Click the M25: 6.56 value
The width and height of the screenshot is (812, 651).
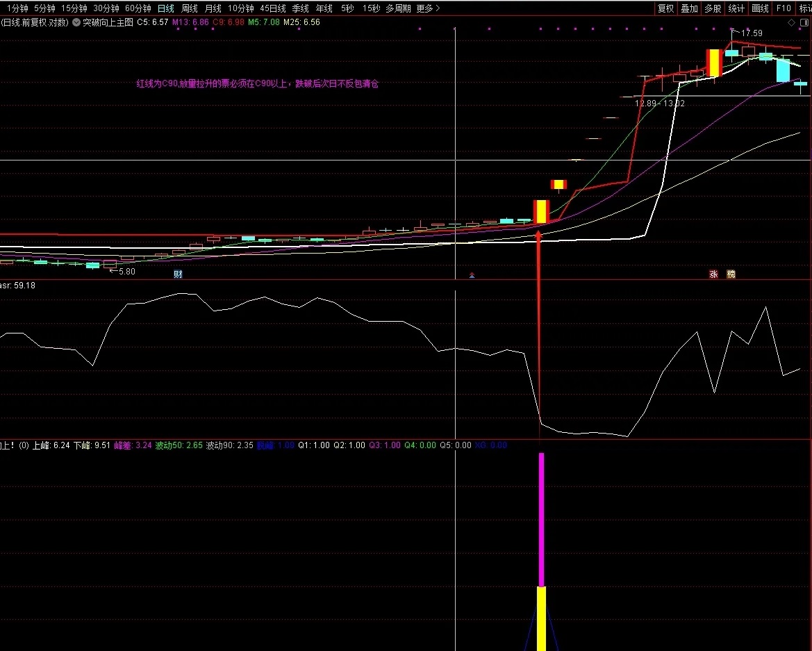(x=301, y=22)
